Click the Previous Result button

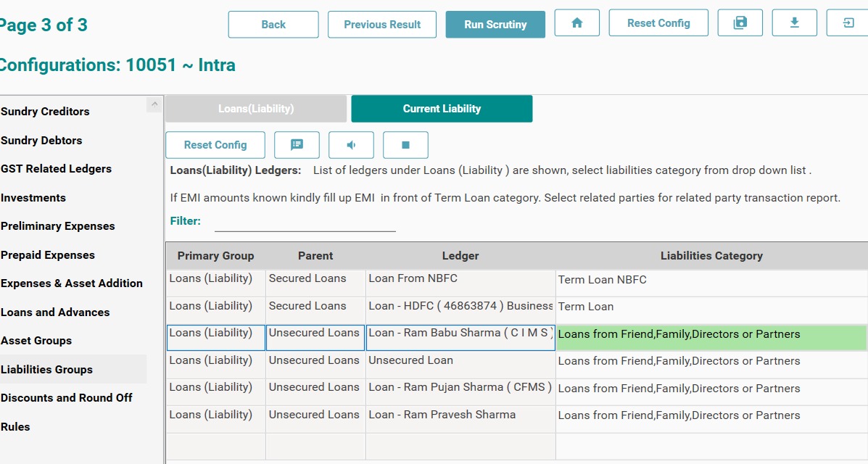tap(382, 25)
